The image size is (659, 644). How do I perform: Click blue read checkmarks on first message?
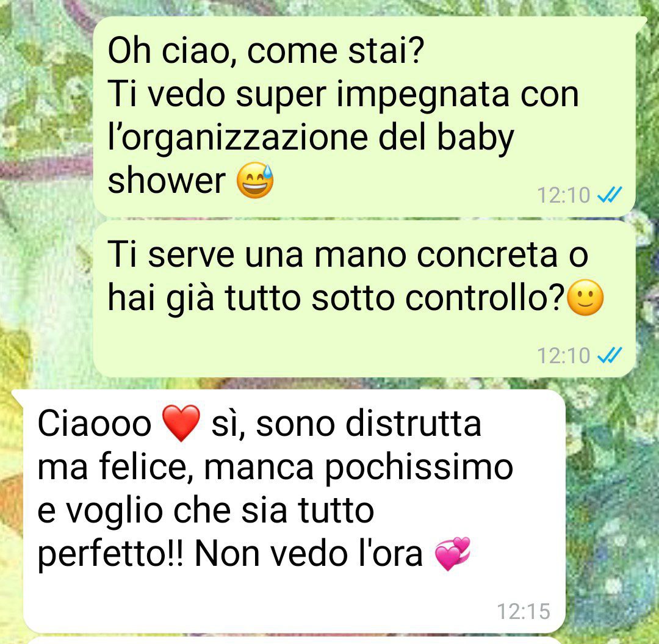(610, 195)
